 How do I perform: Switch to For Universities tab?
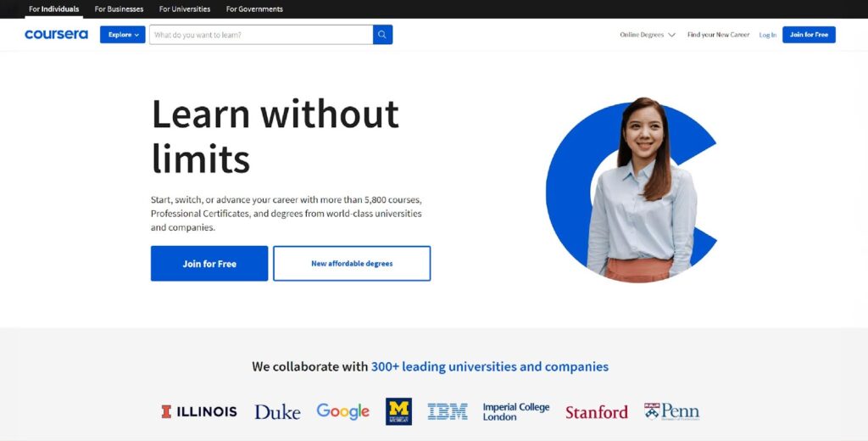(x=185, y=8)
